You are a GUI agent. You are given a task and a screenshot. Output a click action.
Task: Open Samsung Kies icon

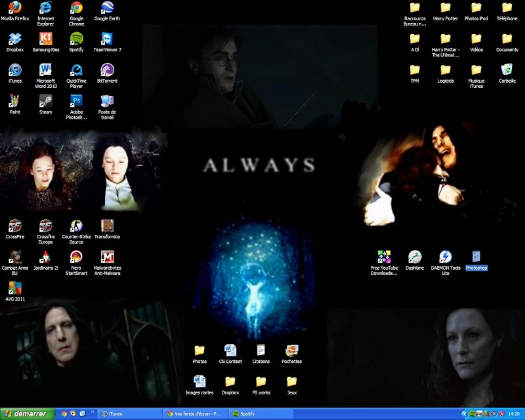[x=45, y=43]
